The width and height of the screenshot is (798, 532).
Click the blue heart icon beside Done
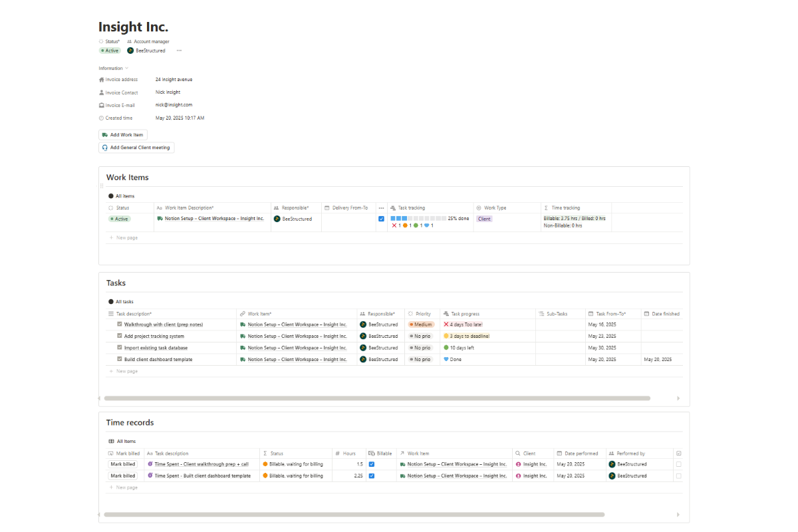446,359
